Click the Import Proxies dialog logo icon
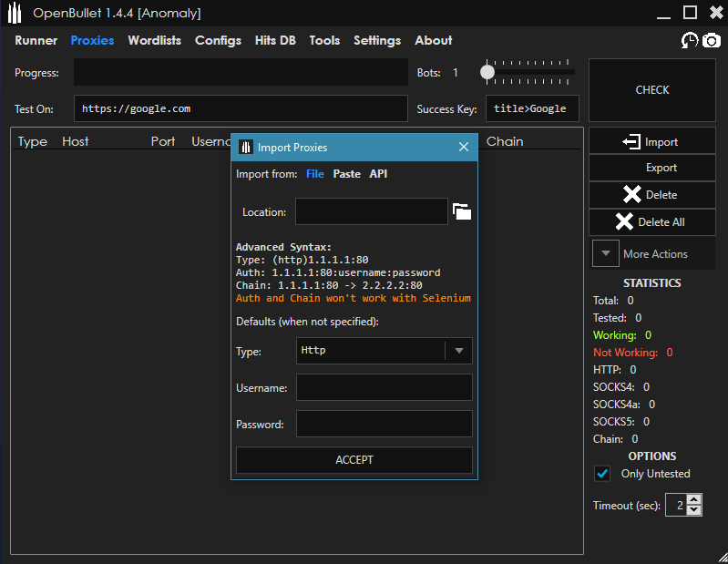 coord(246,148)
